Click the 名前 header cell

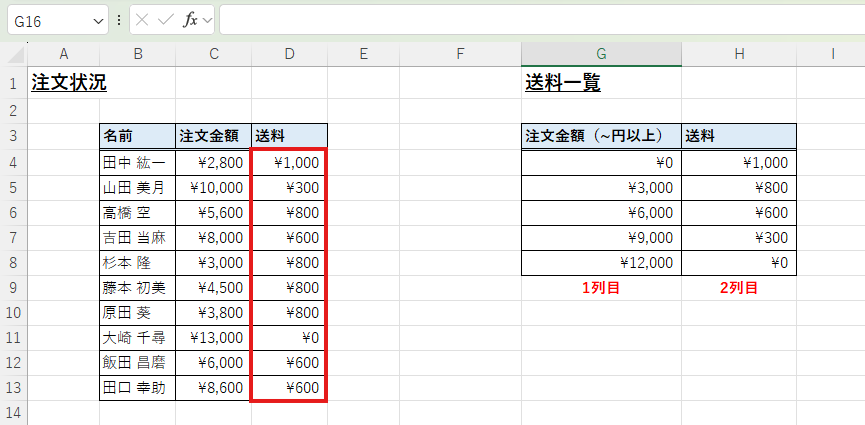[137, 136]
